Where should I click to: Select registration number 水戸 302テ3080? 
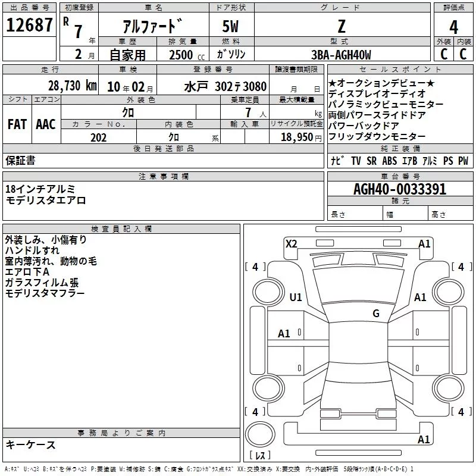[x=226, y=86]
